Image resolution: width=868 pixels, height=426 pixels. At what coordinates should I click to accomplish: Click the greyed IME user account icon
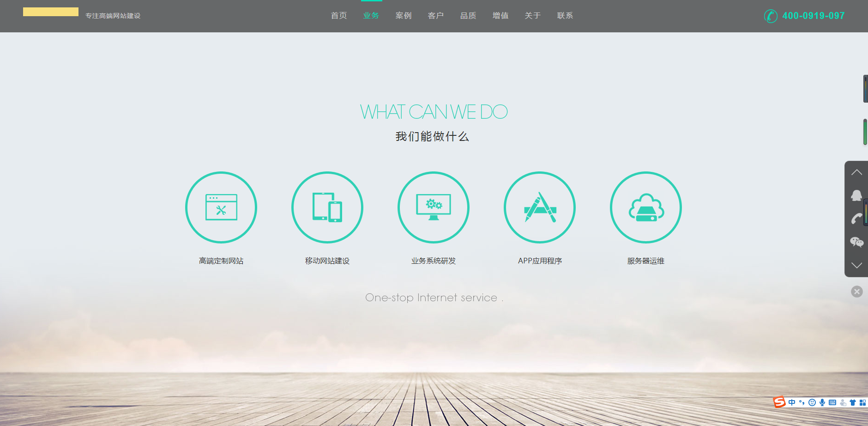coord(843,402)
